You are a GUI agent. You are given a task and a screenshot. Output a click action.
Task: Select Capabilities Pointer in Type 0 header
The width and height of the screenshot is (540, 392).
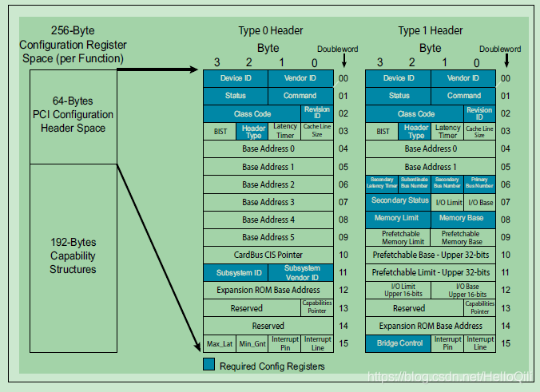tap(317, 308)
